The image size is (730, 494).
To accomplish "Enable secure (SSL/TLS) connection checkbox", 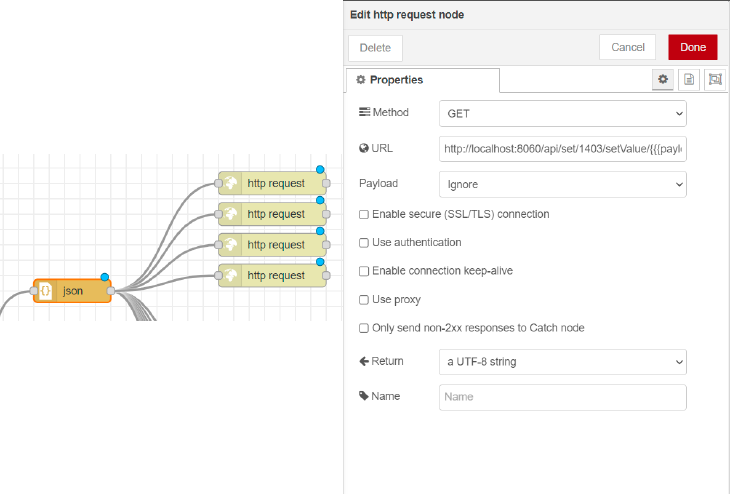I will point(364,214).
